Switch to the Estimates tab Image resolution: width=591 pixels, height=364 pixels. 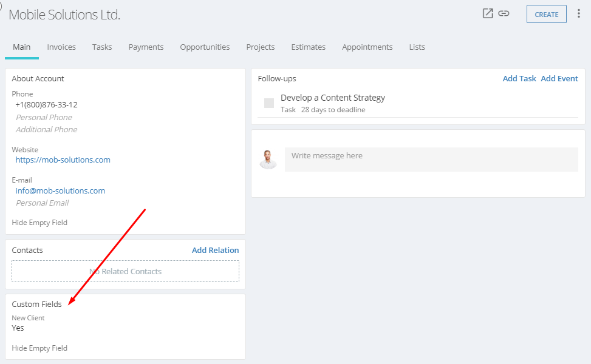(309, 47)
